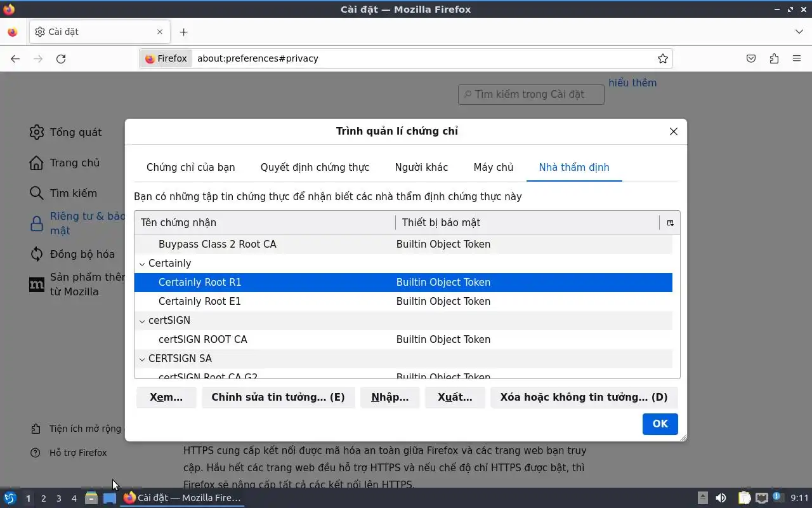Click the notification tray icon with badge
The height and width of the screenshot is (508, 812).
778,498
